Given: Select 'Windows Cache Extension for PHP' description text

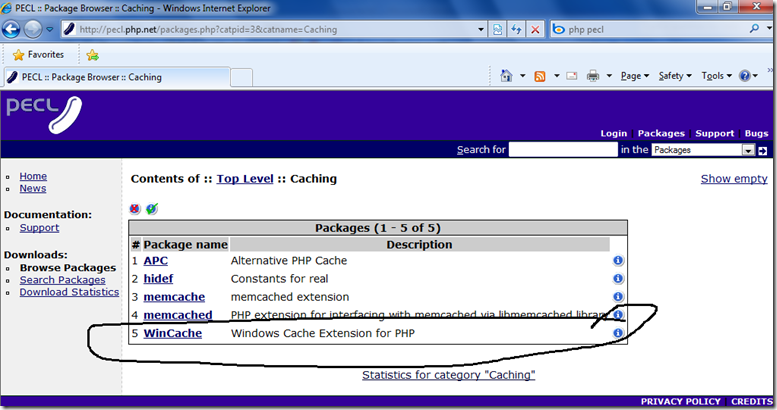Looking at the screenshot, I should 323,333.
